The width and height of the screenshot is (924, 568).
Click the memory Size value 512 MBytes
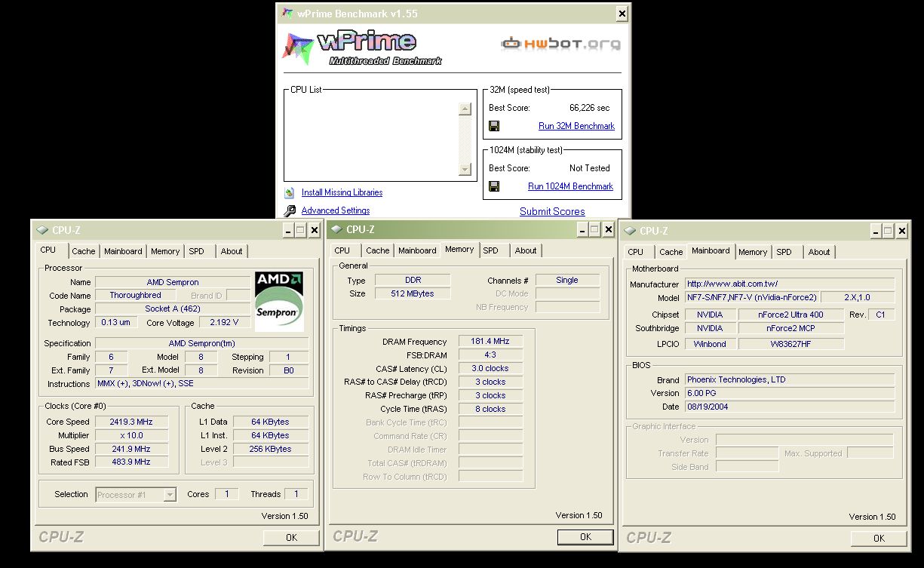tap(413, 293)
